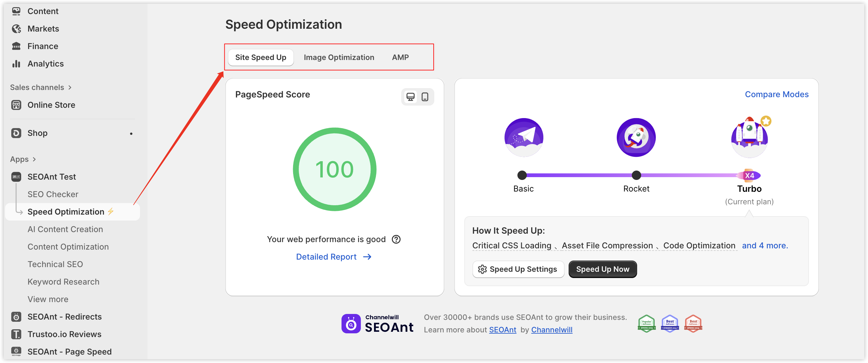
Task: Open Speed Up Settings
Action: [518, 269]
